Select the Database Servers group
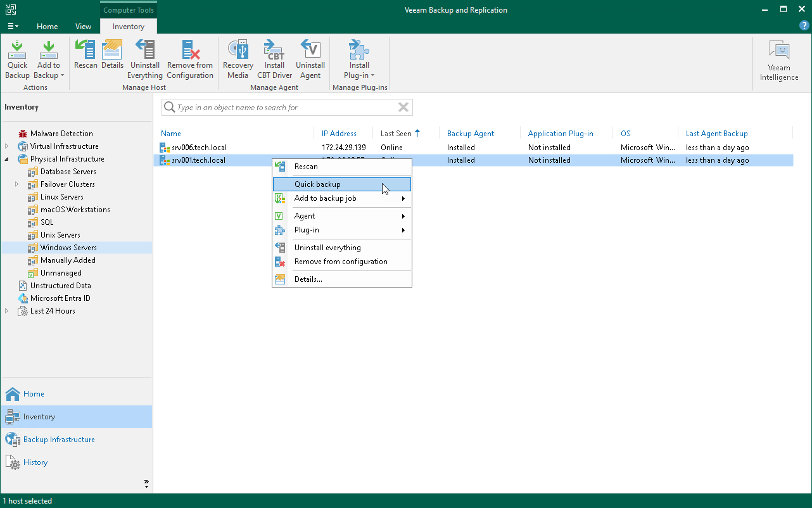 [x=68, y=172]
